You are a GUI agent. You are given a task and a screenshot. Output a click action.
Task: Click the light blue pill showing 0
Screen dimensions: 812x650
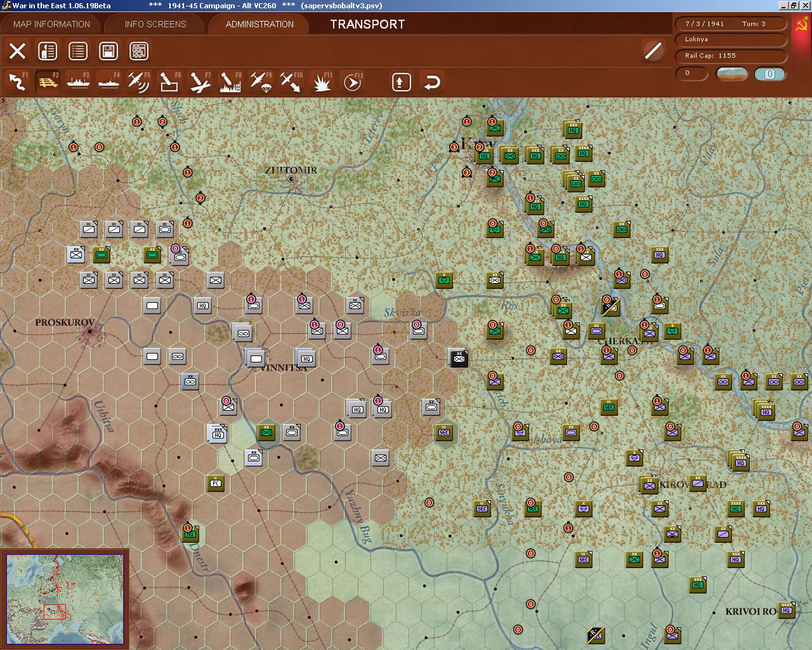[769, 74]
